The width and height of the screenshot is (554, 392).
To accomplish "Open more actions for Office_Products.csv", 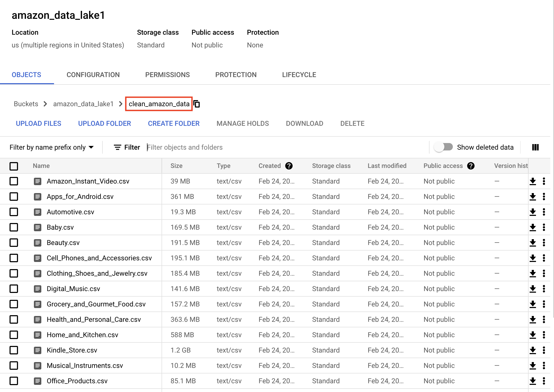I will [544, 381].
